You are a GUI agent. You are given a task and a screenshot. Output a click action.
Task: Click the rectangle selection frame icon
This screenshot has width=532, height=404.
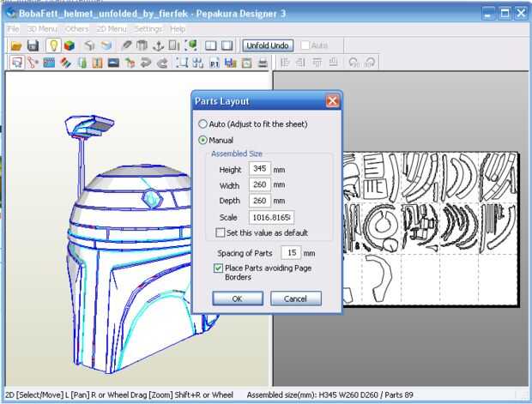click(182, 63)
